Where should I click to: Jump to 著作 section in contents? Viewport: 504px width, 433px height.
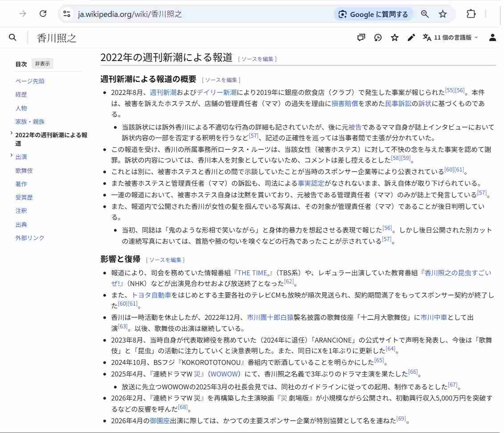(x=21, y=184)
